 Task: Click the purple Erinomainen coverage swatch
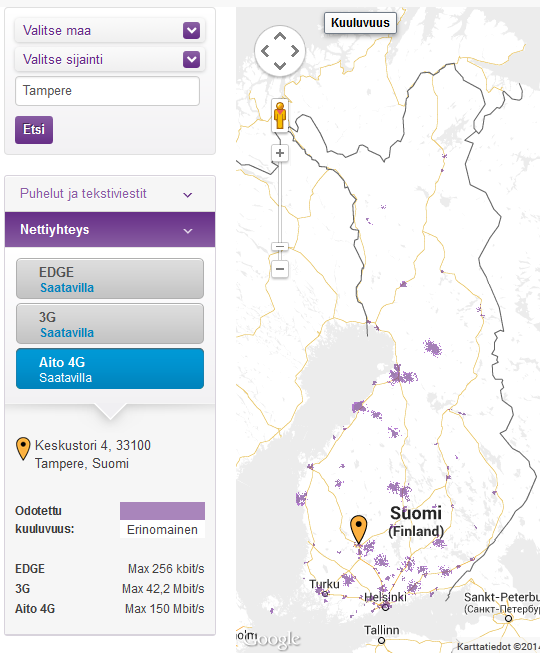(x=162, y=511)
